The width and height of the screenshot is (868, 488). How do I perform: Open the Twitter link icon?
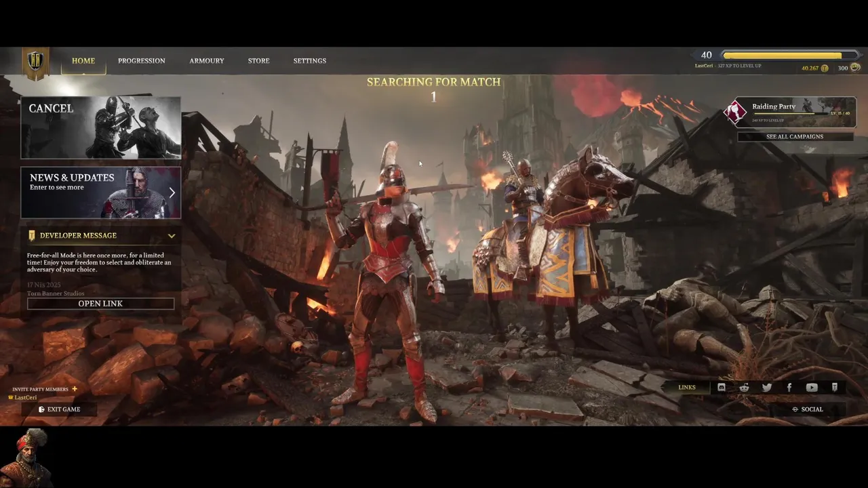point(767,388)
